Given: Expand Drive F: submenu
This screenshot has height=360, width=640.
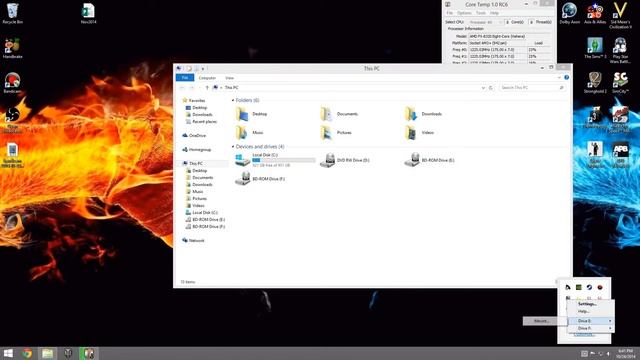Looking at the screenshot, I should pos(591,328).
